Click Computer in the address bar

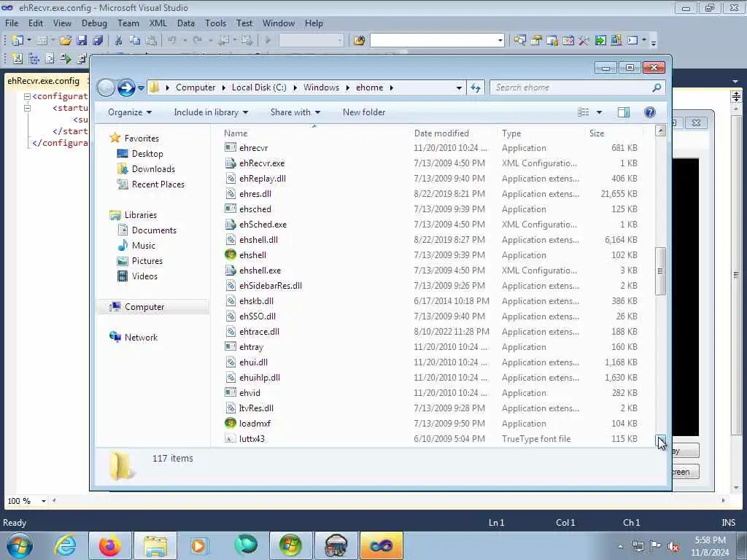196,87
